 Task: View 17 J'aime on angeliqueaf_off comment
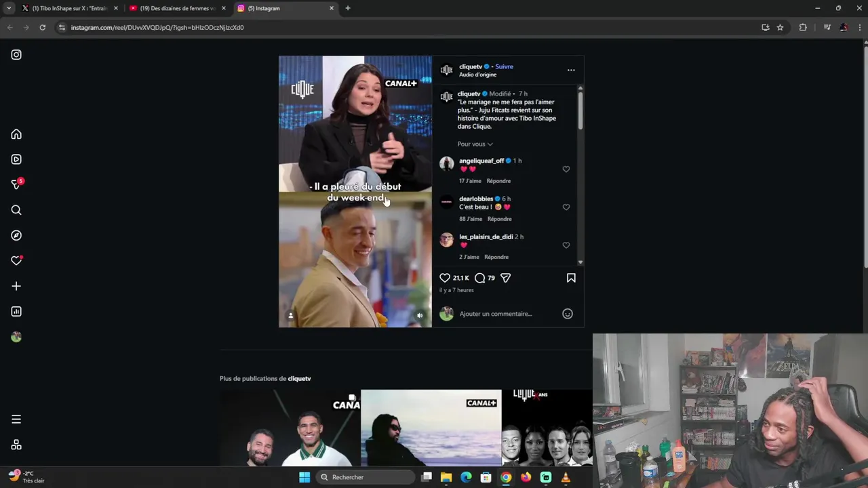pyautogui.click(x=470, y=181)
